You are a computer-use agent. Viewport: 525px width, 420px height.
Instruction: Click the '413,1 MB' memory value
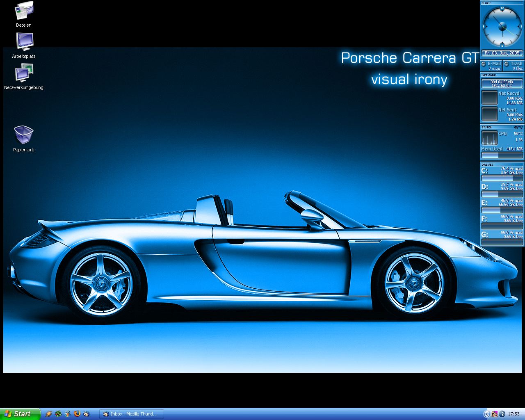click(514, 149)
